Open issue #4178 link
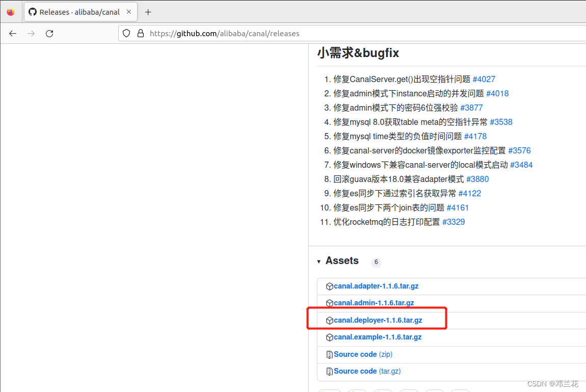Image resolution: width=586 pixels, height=392 pixels. (475, 137)
